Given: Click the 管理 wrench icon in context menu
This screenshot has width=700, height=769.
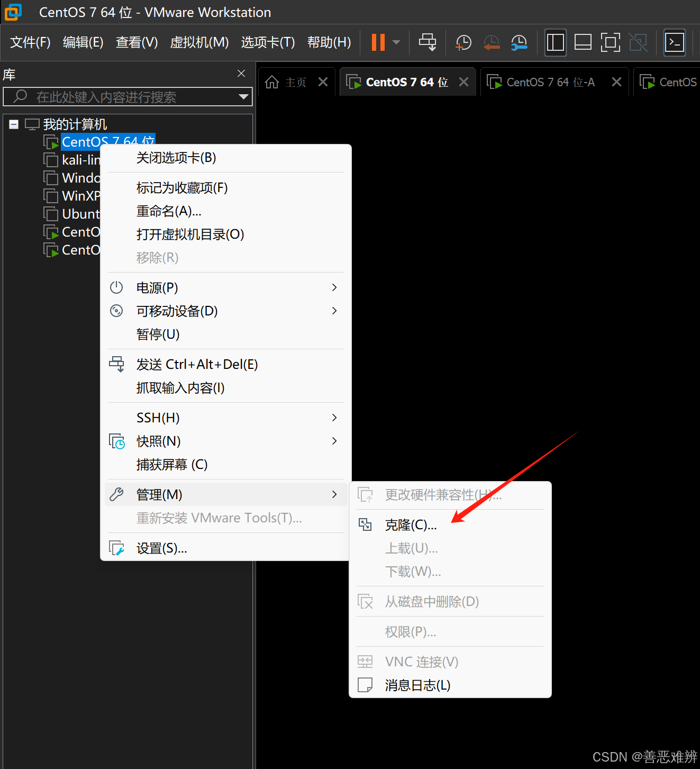Looking at the screenshot, I should tap(116, 494).
